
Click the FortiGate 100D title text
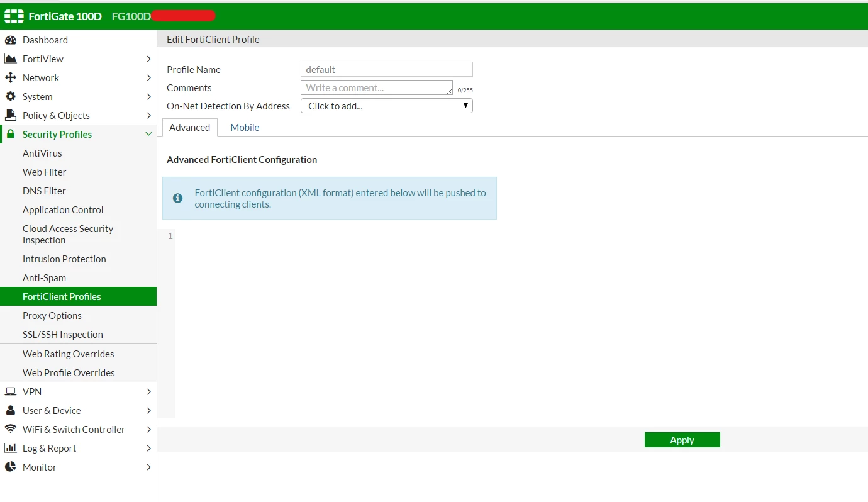click(65, 16)
